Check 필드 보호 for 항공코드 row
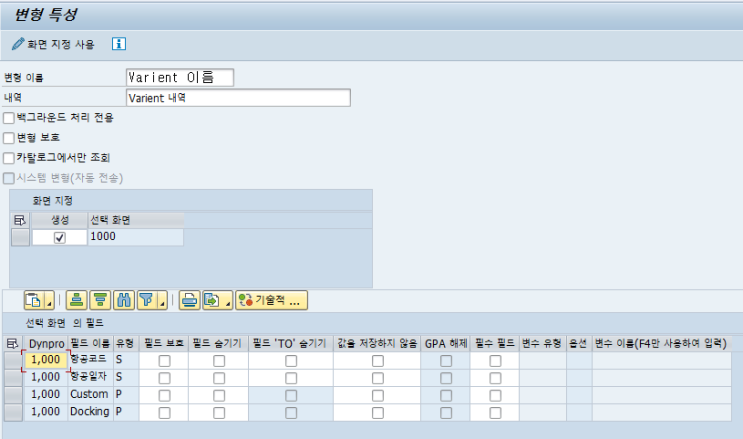 pyautogui.click(x=164, y=361)
